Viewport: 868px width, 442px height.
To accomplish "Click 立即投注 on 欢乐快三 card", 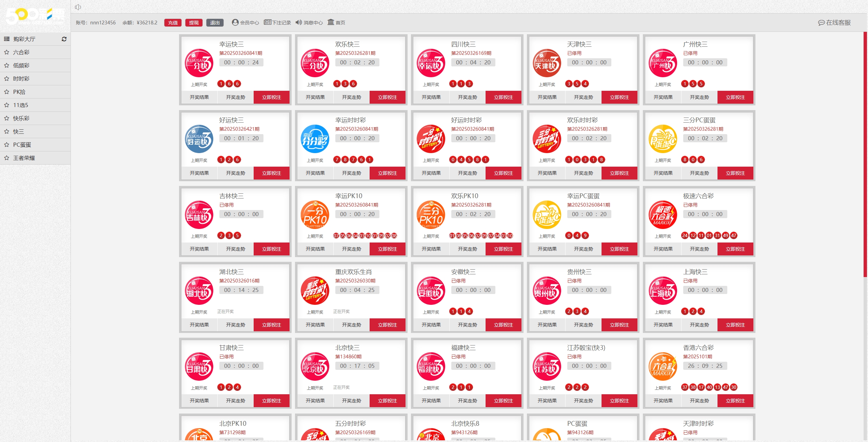I will pos(387,97).
